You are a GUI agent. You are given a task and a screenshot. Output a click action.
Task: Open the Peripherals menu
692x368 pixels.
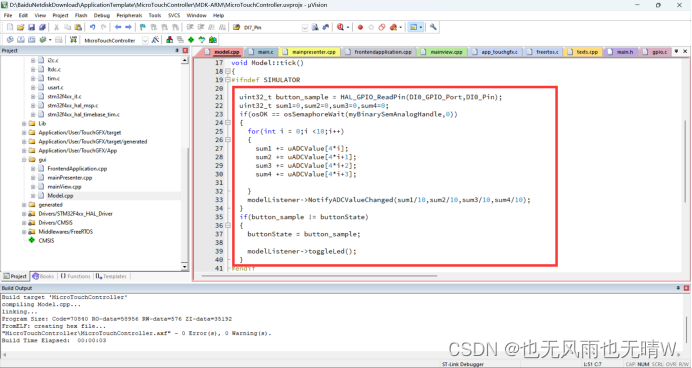point(129,15)
